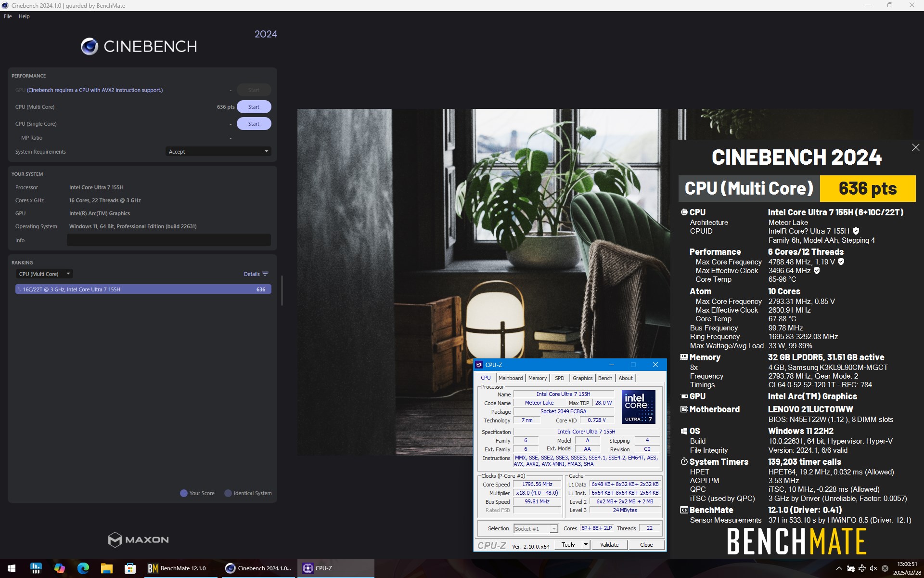Launch Copilot from the taskbar

[x=59, y=568]
